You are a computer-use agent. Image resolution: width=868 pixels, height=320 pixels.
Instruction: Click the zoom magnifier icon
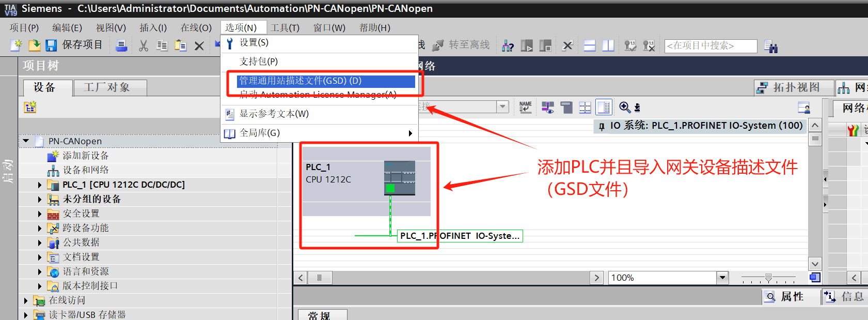[x=625, y=107]
